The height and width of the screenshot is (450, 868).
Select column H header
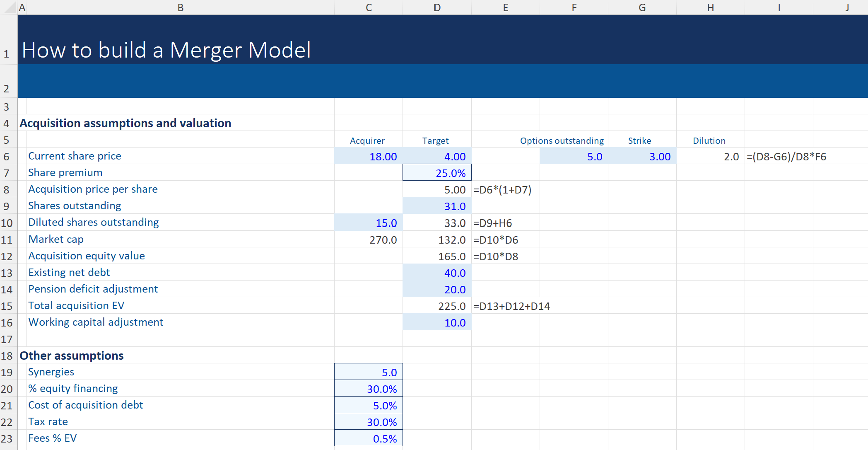[710, 7]
